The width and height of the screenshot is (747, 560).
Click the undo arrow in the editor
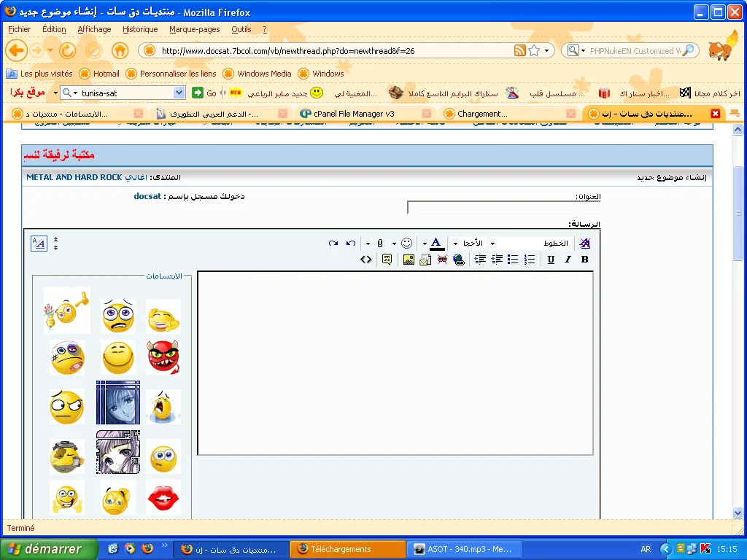(351, 244)
